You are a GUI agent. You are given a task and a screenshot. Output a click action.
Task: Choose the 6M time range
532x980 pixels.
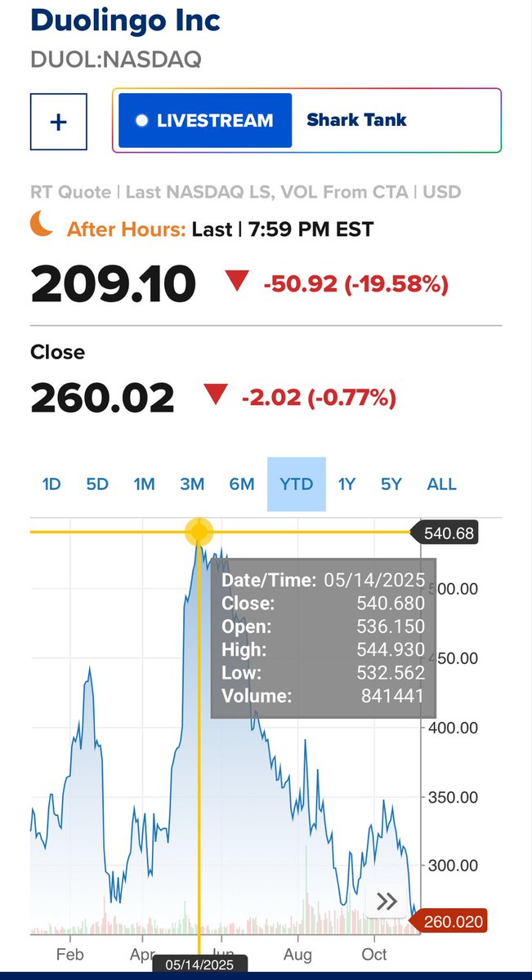[242, 484]
